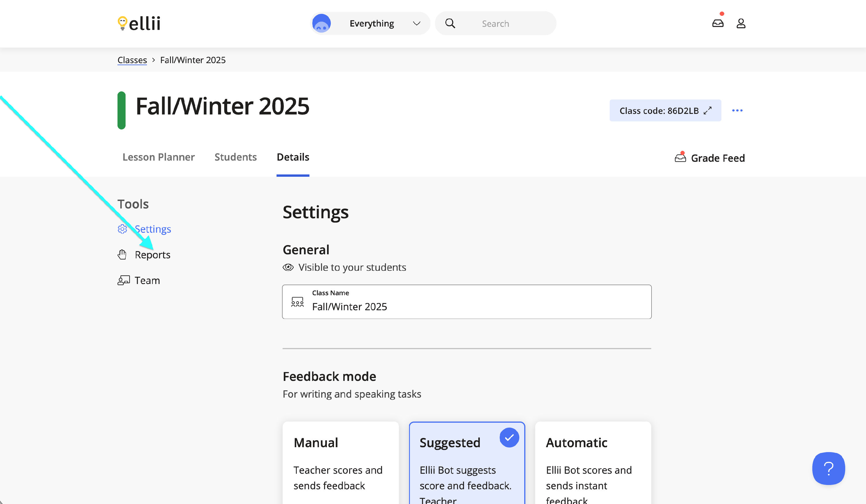
Task: Click the green class color bar
Action: coord(121,110)
